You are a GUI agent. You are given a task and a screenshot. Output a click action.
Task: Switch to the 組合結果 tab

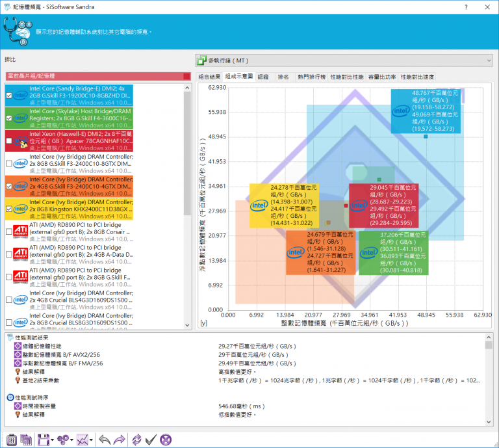tap(209, 77)
